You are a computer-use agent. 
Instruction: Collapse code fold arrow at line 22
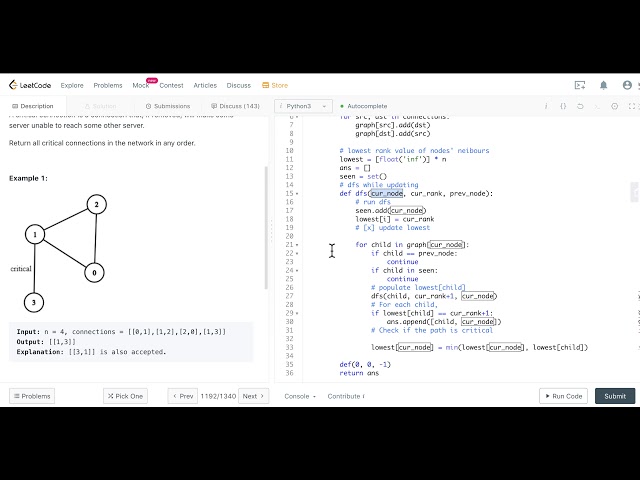click(297, 253)
